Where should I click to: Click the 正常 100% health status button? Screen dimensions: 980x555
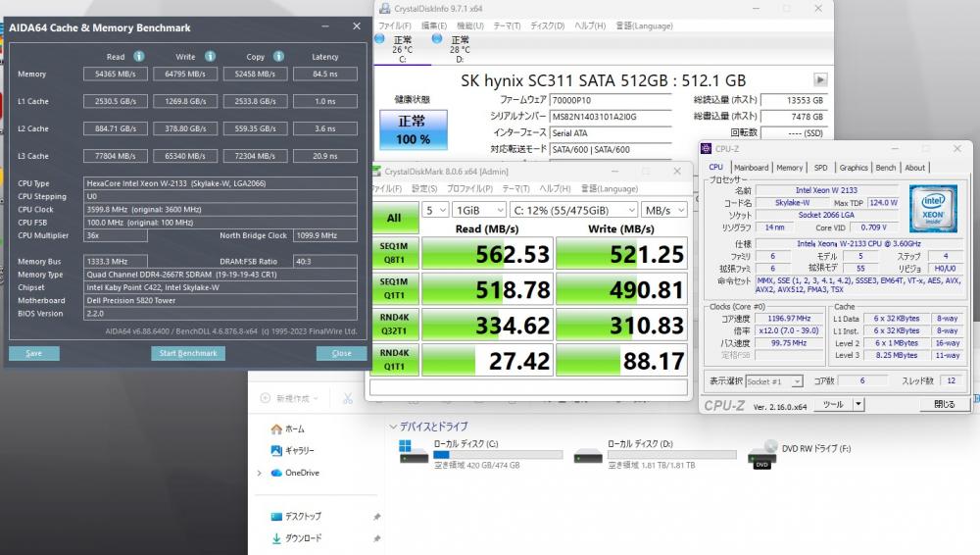coord(414,129)
